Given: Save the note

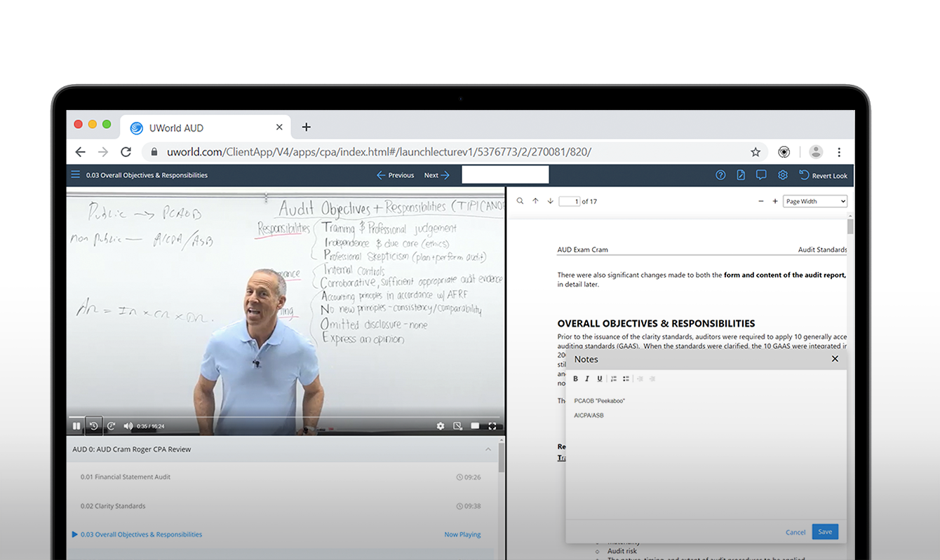Looking at the screenshot, I should coord(825,532).
